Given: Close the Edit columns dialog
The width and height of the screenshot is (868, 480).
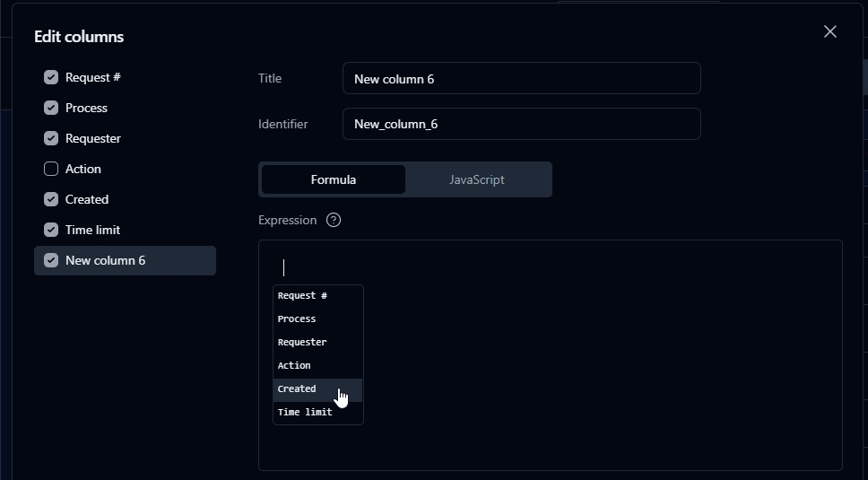Looking at the screenshot, I should [829, 32].
